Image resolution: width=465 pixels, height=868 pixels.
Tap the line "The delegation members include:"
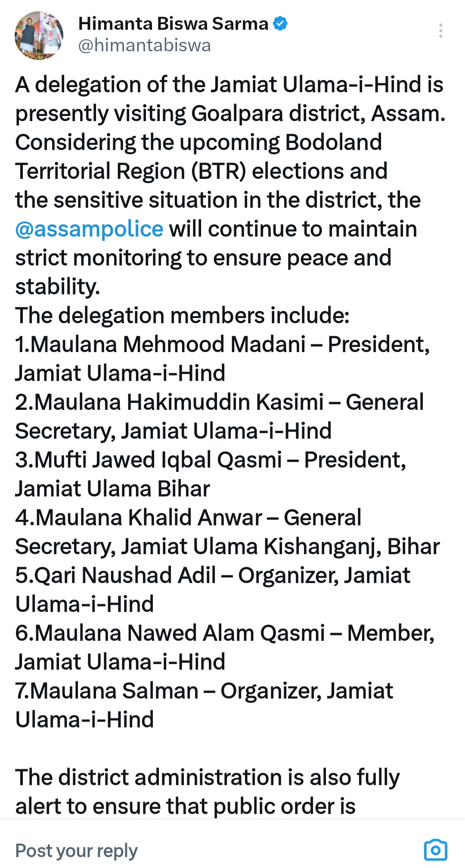click(182, 315)
